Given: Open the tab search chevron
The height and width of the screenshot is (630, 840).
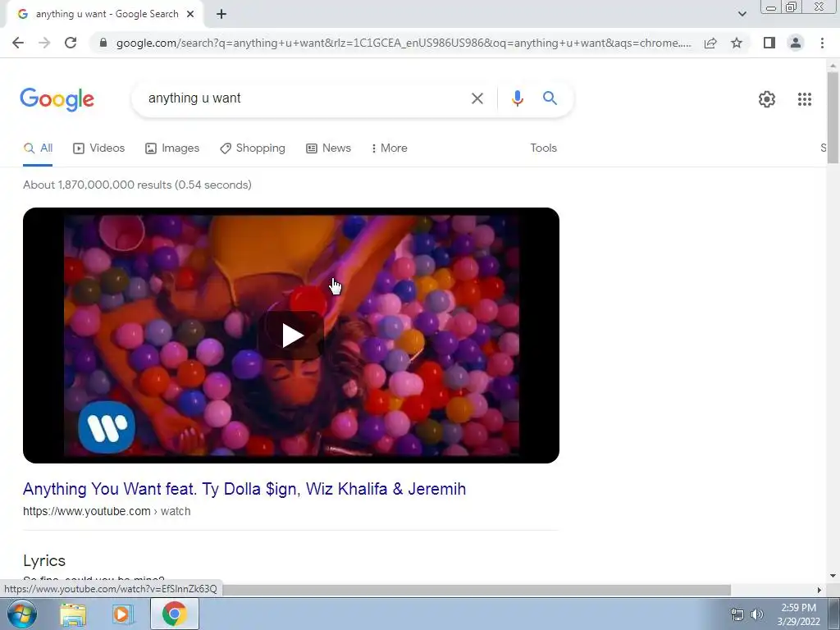Looking at the screenshot, I should (x=742, y=14).
